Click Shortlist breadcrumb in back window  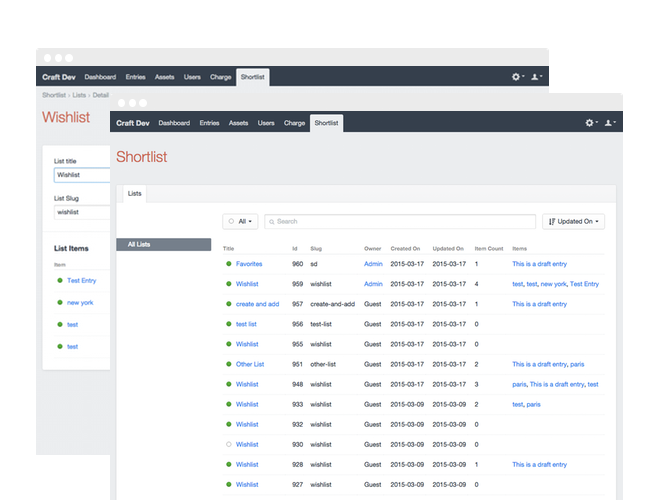[54, 95]
